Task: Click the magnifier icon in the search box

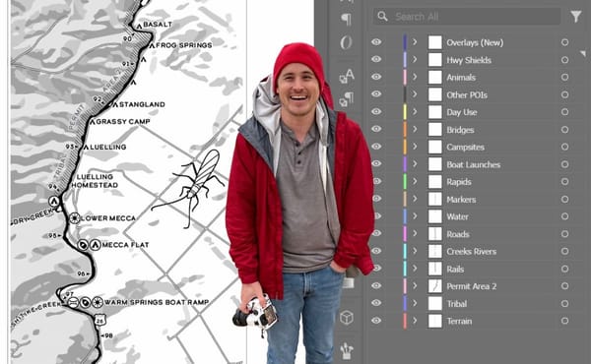Action: click(382, 16)
